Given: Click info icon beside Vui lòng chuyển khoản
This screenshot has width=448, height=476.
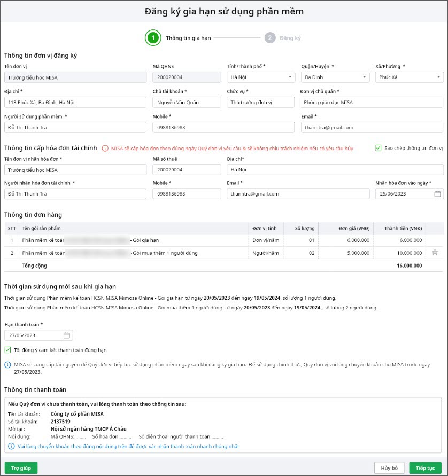Looking at the screenshot, I should 11,446.
